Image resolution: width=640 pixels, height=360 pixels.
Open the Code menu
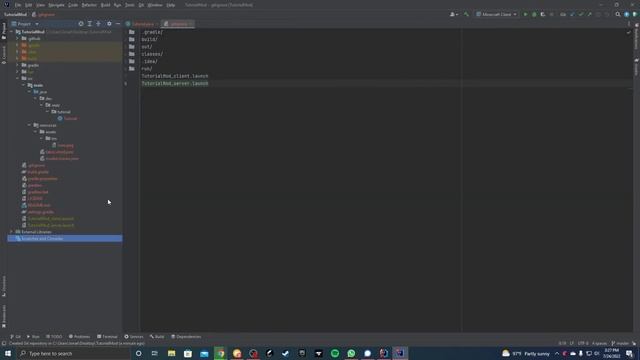tap(73, 5)
